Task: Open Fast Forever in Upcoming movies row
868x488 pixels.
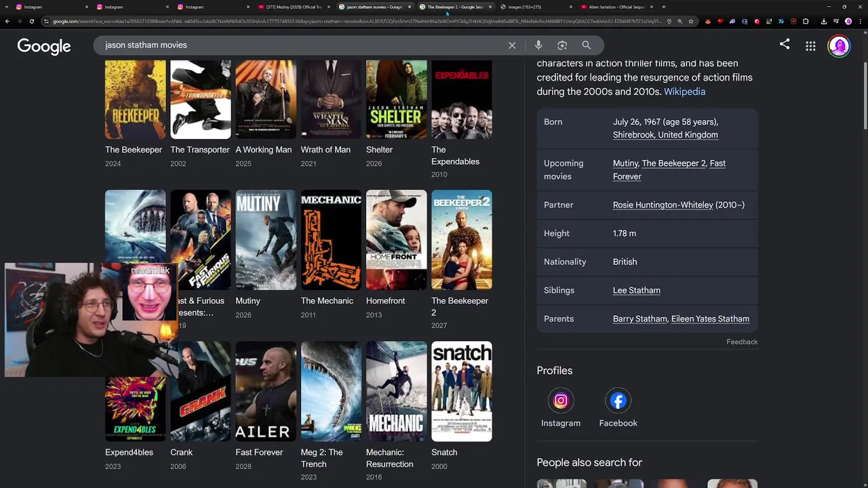Action: [669, 170]
